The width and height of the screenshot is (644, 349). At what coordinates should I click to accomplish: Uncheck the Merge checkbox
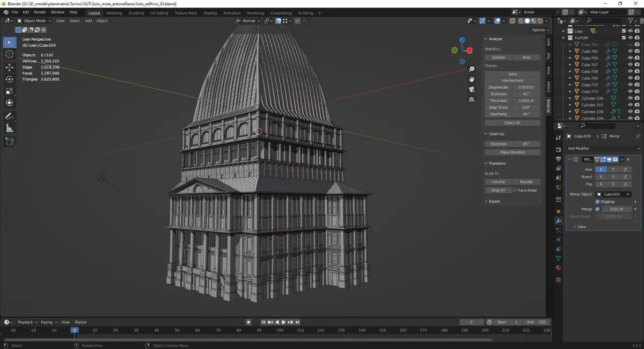597,209
